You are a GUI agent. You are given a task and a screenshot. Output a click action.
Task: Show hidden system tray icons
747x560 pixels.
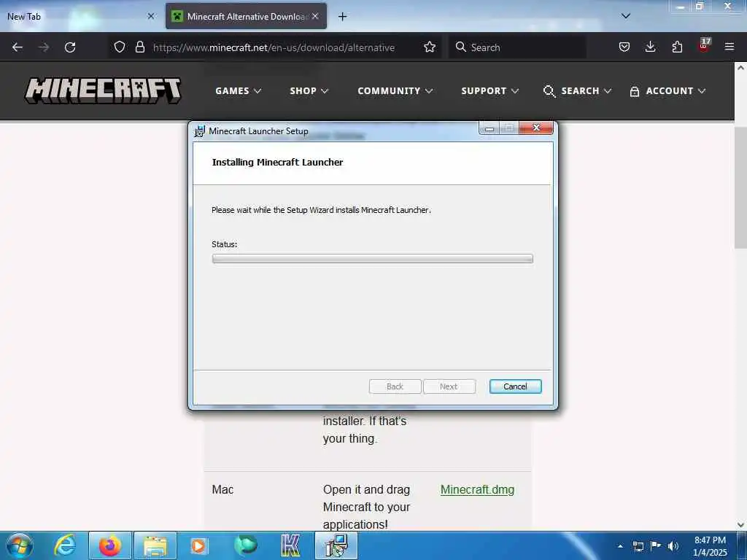(620, 546)
